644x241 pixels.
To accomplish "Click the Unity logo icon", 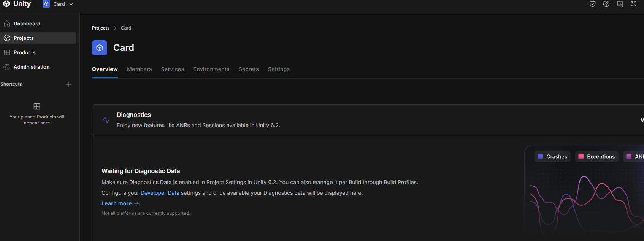I will 6,4.
